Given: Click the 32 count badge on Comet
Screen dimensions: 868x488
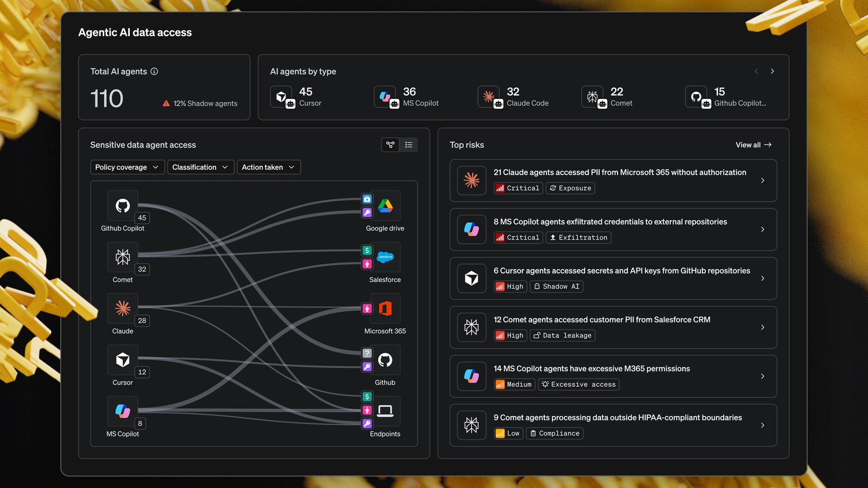Looking at the screenshot, I should [142, 270].
